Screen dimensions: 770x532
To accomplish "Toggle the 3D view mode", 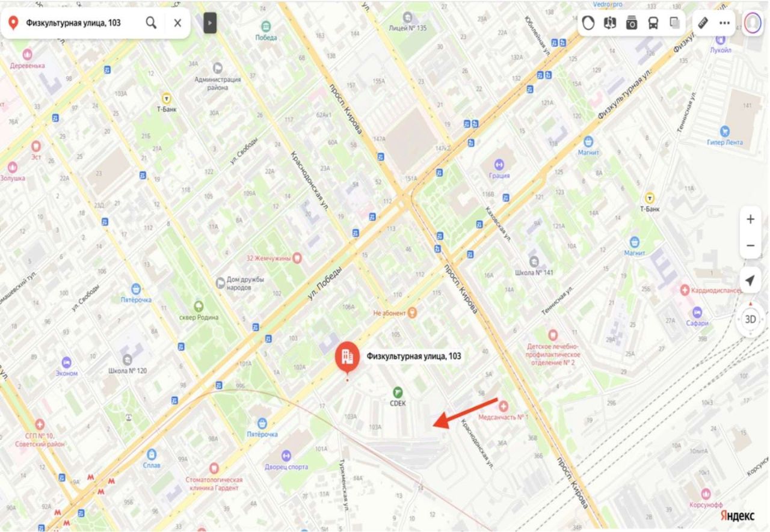I will pyautogui.click(x=750, y=319).
